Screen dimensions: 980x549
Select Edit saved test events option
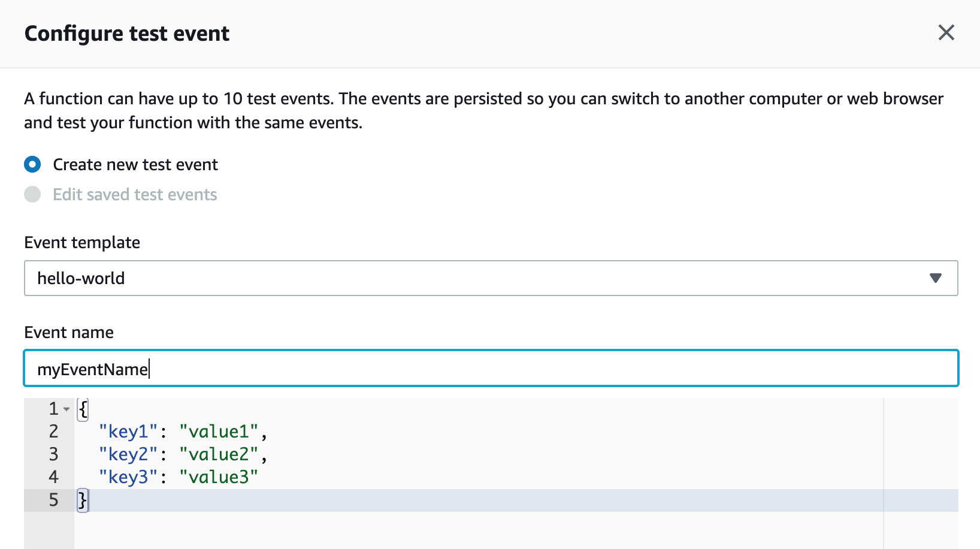click(x=32, y=194)
